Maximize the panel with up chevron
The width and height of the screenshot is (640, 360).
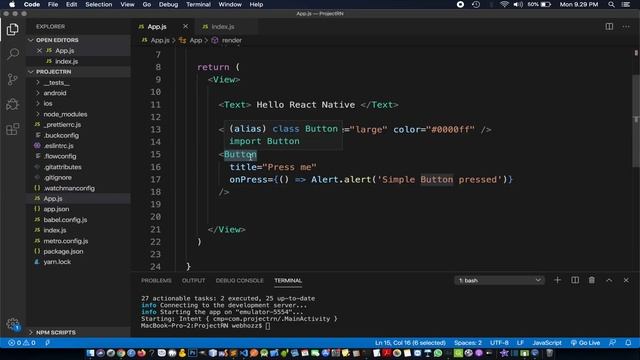click(x=609, y=280)
